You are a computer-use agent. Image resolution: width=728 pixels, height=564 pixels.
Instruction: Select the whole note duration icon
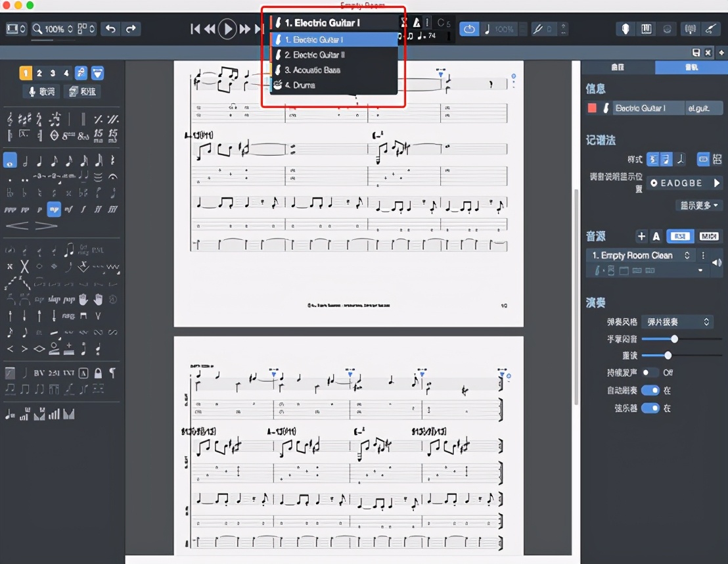pos(10,160)
